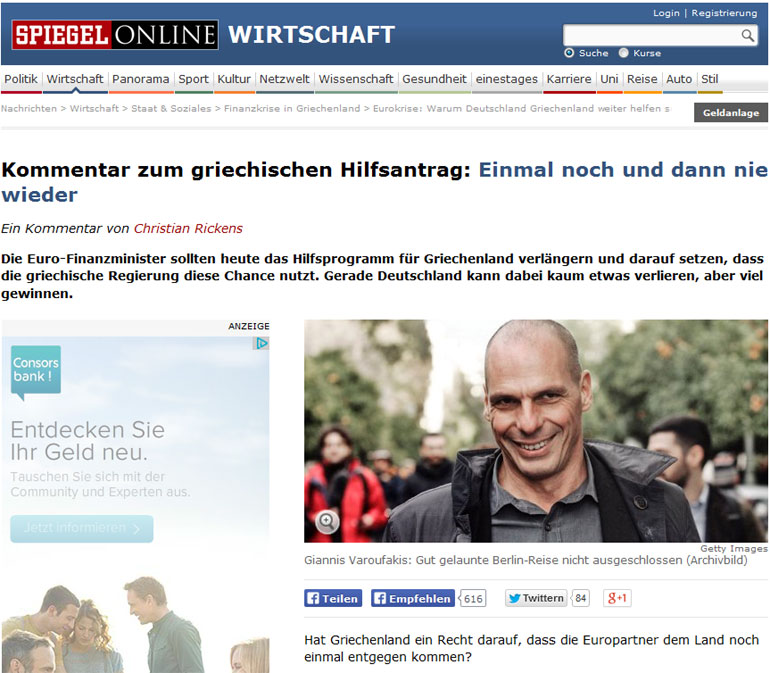Select the Suche radio button

click(569, 53)
